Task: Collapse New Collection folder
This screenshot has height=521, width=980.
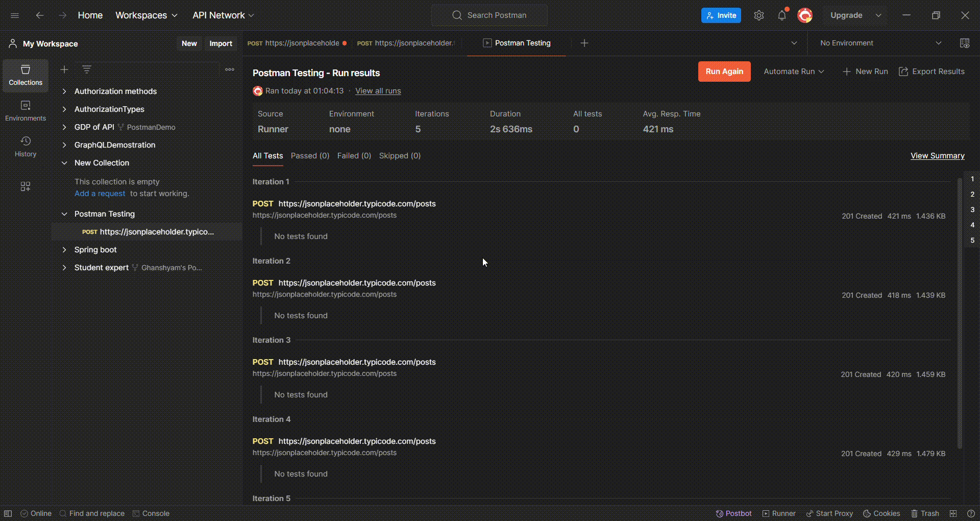Action: click(64, 163)
